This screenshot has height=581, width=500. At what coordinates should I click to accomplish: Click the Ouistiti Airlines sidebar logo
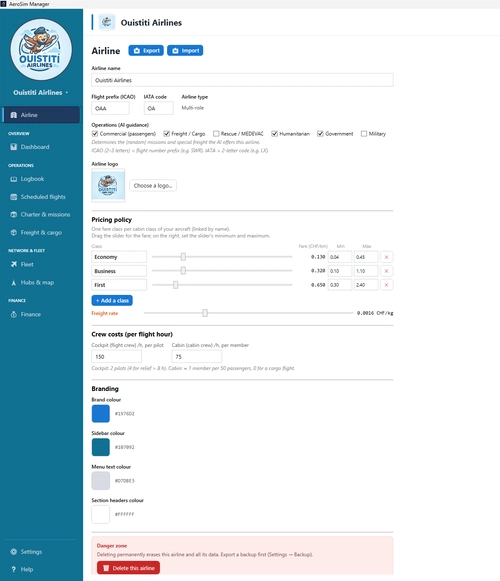[41, 49]
